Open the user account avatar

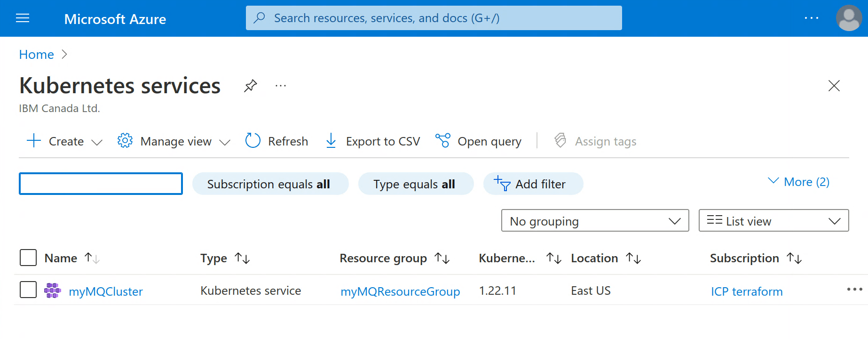(x=849, y=18)
